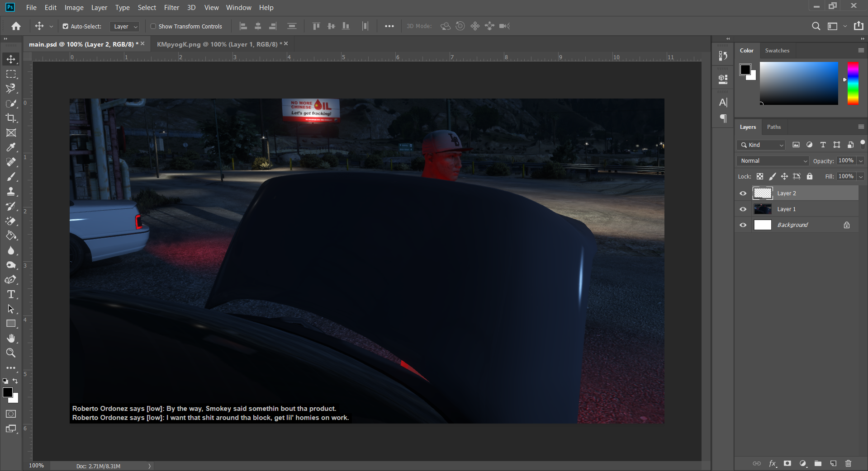The image size is (868, 471).
Task: Switch to the KMpyogK.png document tab
Action: tap(217, 44)
